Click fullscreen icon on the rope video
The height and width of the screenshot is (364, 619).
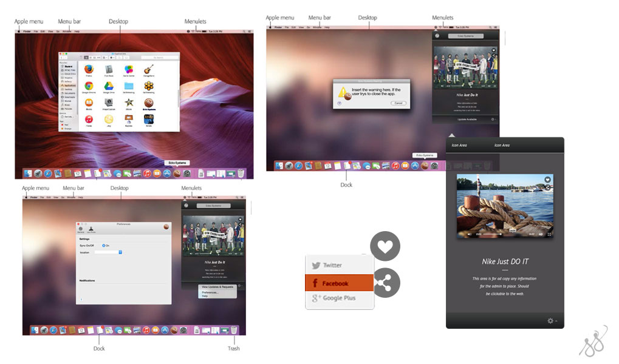coord(549,234)
